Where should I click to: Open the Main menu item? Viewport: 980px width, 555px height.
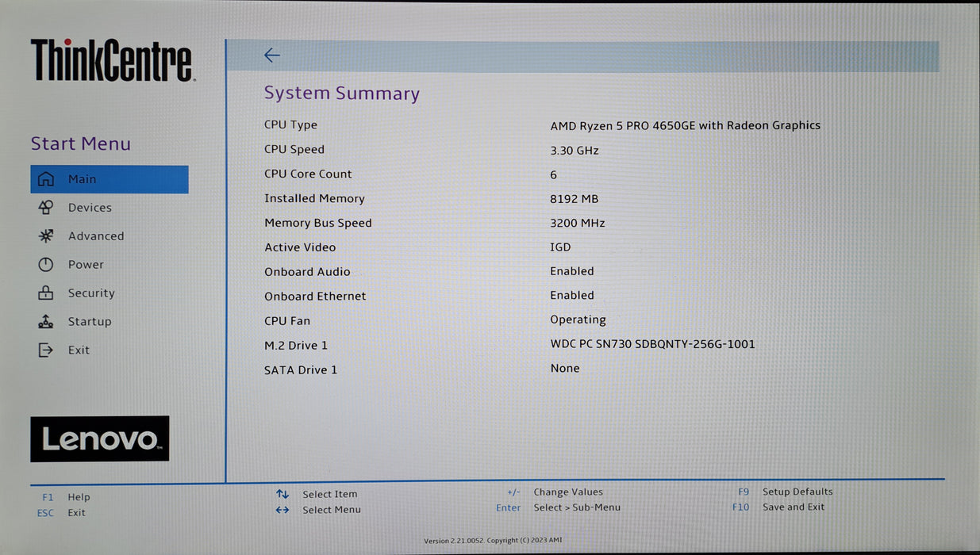[x=110, y=179]
